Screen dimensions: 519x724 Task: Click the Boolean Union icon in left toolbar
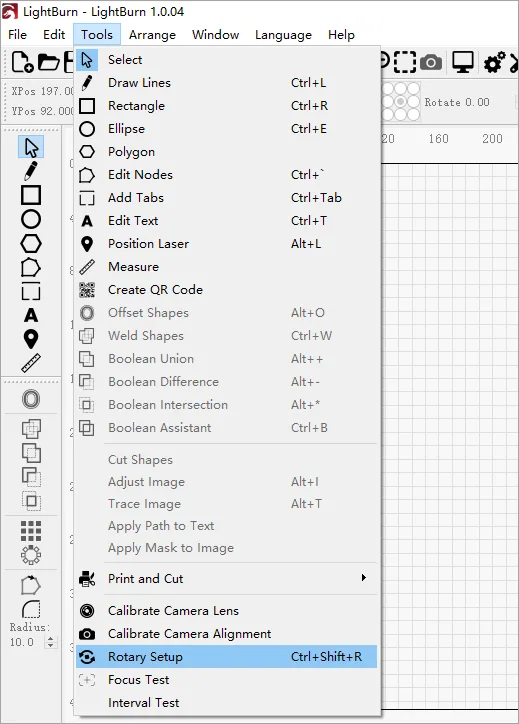[x=31, y=453]
